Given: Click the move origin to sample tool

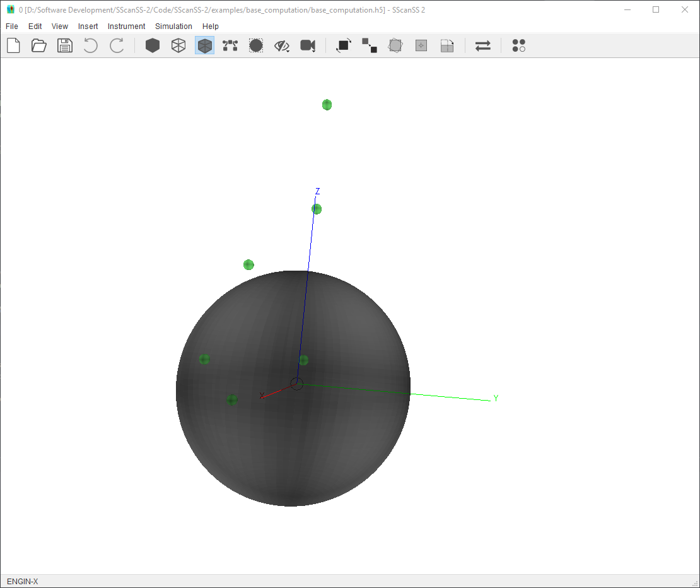Looking at the screenshot, I should pyautogui.click(x=421, y=45).
